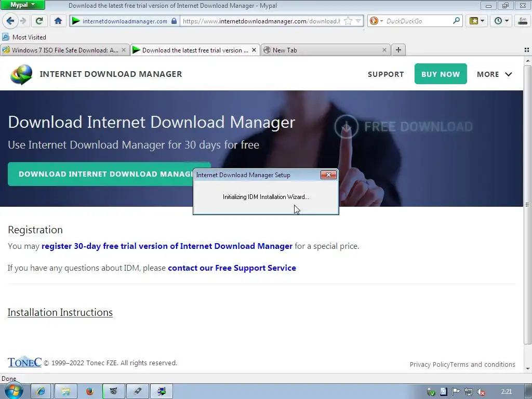Open the URL history dropdown arrow

358,21
